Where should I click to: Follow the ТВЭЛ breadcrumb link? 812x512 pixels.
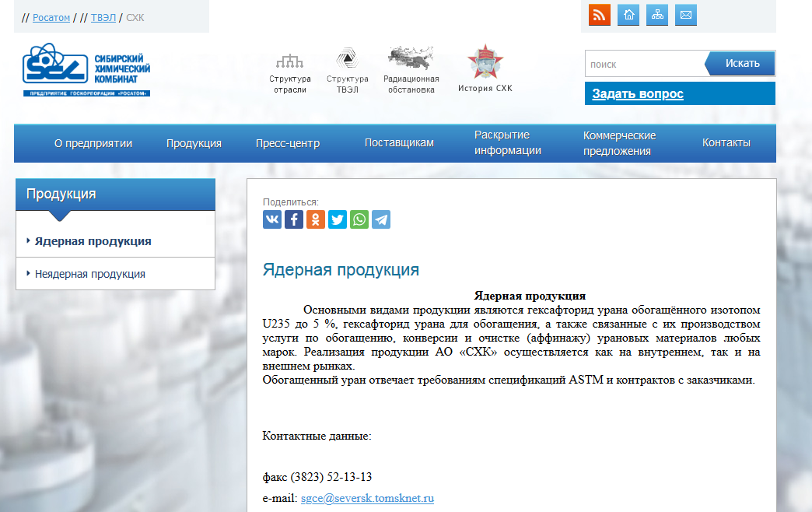103,18
